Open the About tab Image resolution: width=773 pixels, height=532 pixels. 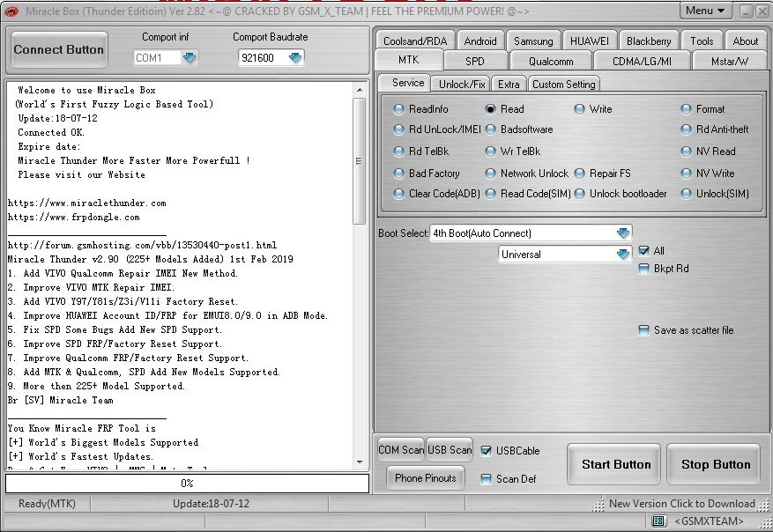pyautogui.click(x=746, y=41)
